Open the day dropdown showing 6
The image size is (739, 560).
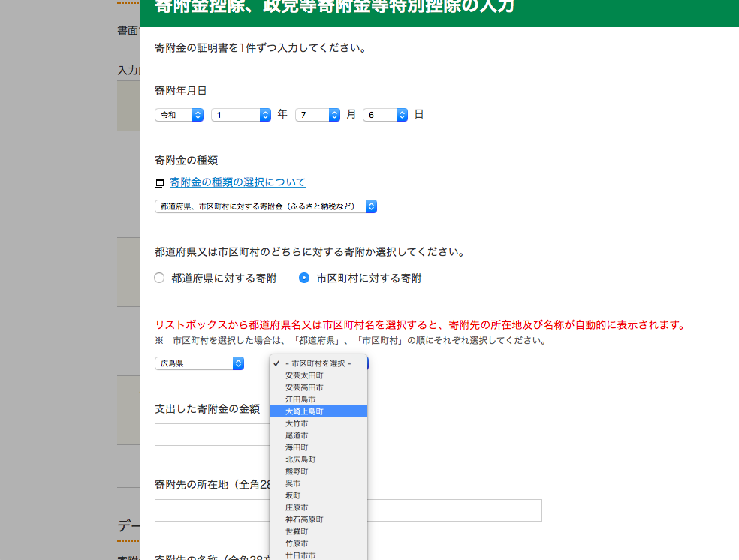coord(385,114)
